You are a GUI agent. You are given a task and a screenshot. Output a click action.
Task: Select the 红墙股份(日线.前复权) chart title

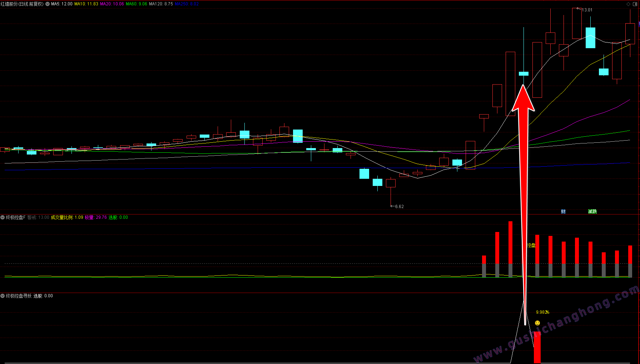22,4
